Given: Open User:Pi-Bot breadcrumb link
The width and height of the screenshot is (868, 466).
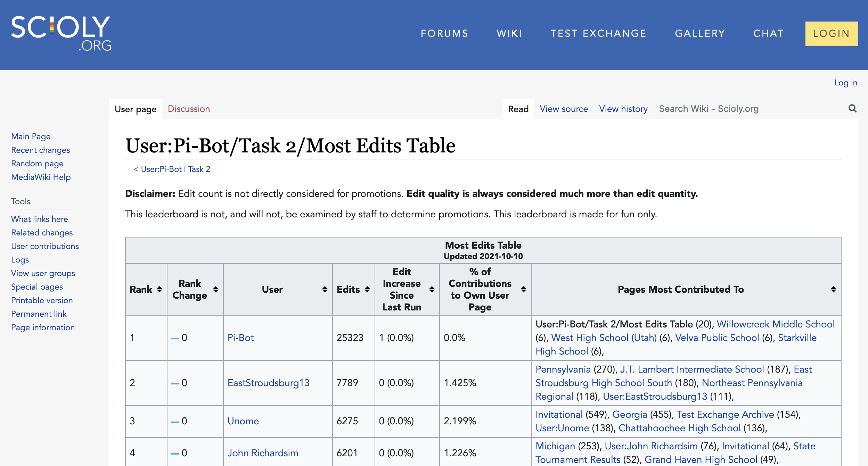Looking at the screenshot, I should click(161, 169).
